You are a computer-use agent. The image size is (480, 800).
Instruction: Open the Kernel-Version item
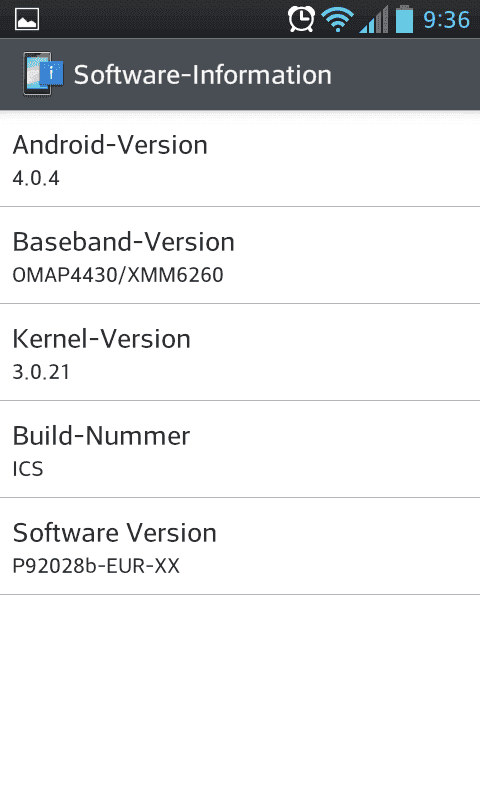(240, 352)
